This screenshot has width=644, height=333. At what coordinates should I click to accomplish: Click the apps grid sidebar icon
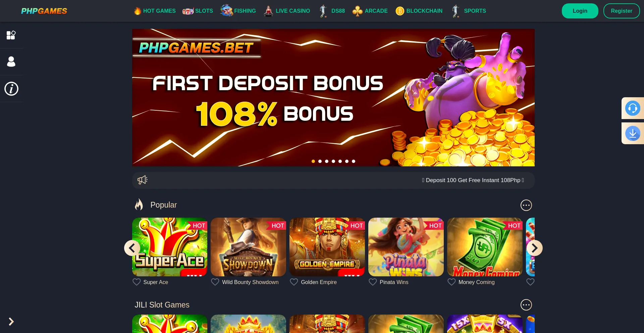coord(11,35)
